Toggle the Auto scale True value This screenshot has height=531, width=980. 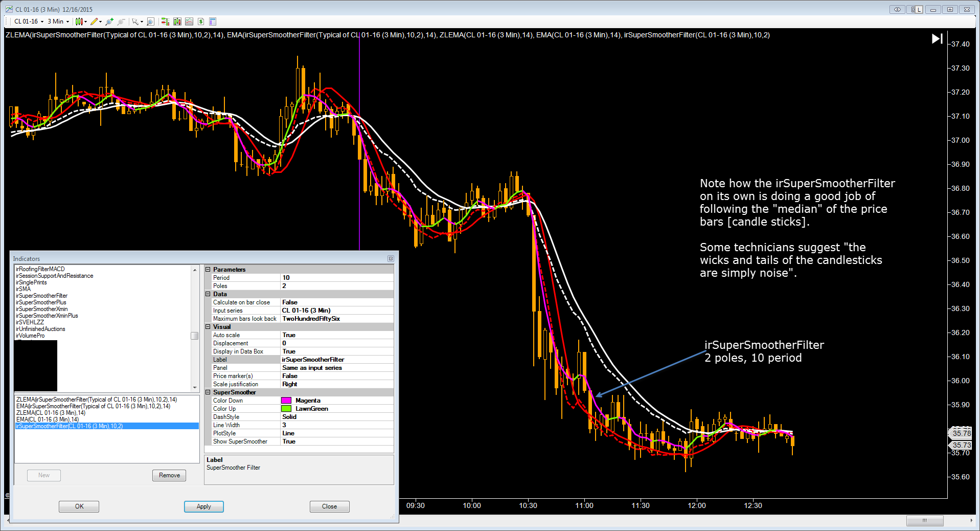337,335
